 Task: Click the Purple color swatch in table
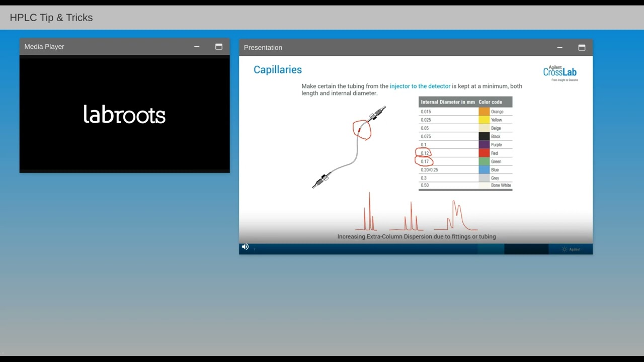point(484,145)
